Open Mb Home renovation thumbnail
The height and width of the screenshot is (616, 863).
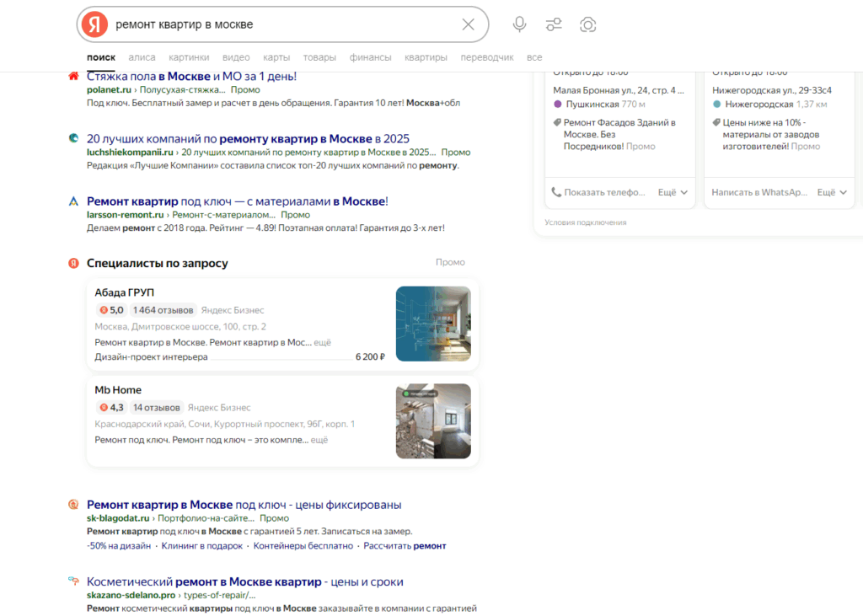434,421
